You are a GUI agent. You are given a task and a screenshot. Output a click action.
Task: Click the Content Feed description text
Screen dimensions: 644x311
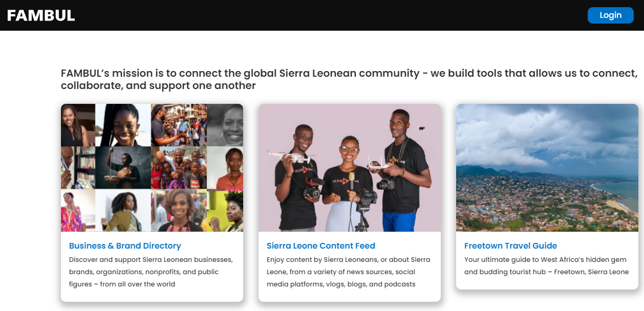click(348, 272)
